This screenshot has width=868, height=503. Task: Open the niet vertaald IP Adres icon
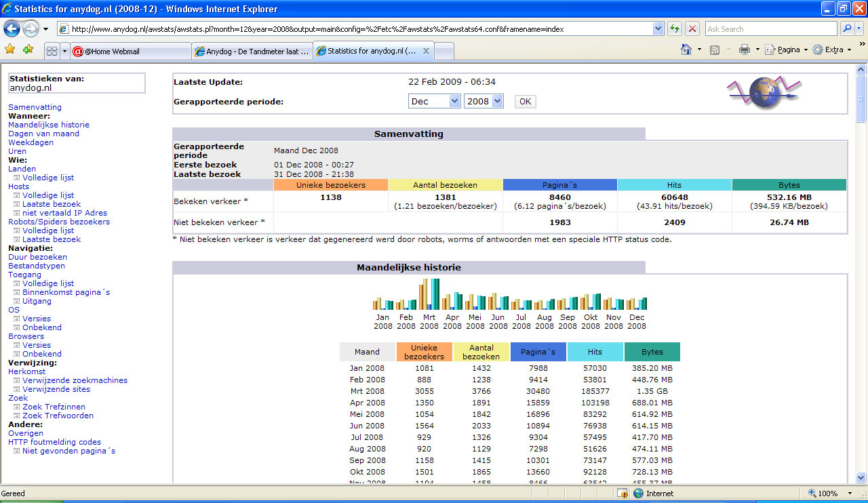(x=17, y=213)
